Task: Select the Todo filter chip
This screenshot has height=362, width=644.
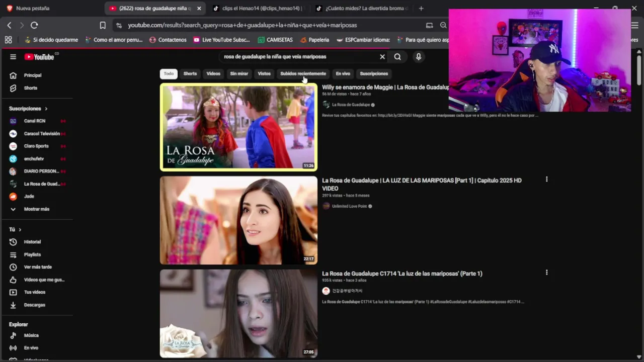Action: tap(169, 73)
